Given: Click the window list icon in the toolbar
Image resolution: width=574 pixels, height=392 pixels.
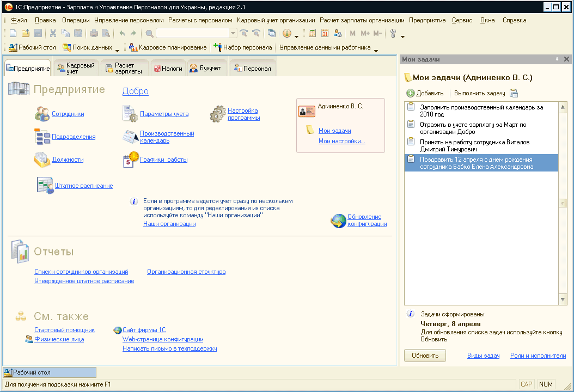Looking at the screenshot, I should click(x=271, y=34).
